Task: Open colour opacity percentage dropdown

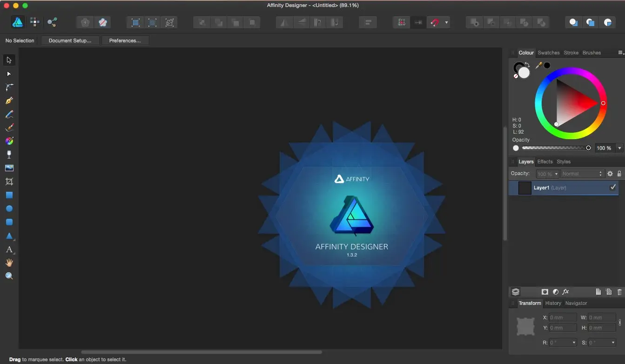Action: pos(619,148)
